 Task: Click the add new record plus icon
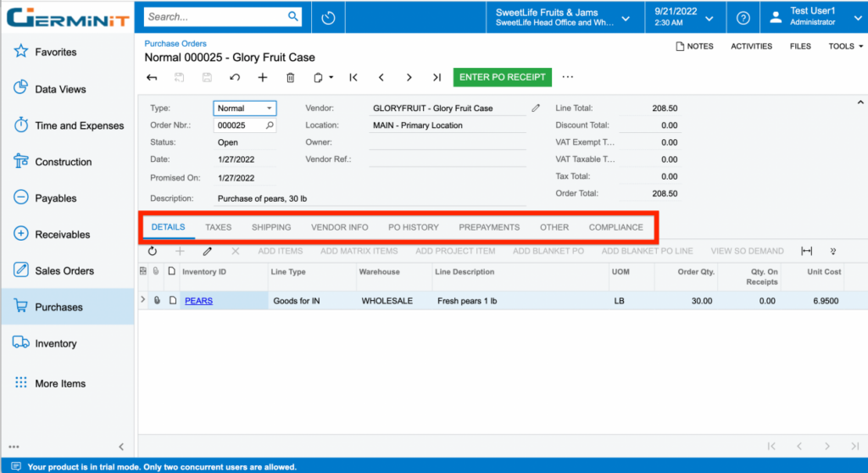[263, 77]
